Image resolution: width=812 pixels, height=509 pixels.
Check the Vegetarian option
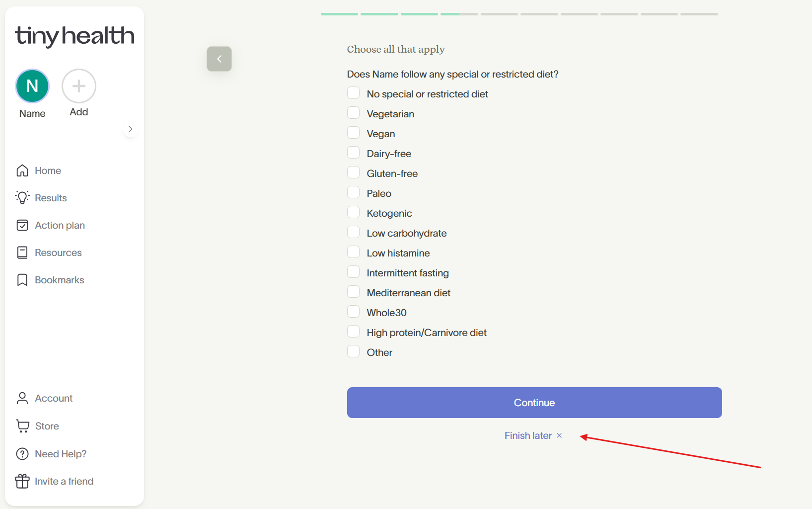(353, 113)
